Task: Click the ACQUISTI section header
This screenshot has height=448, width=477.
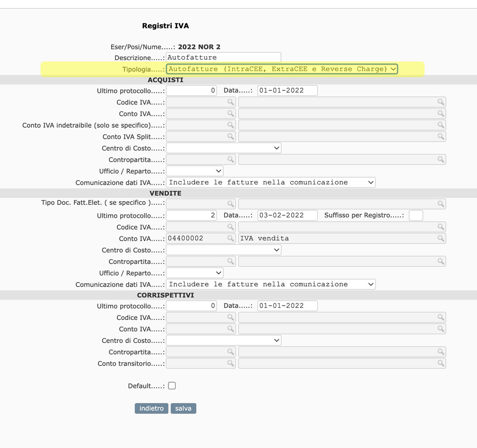Action: [x=166, y=80]
